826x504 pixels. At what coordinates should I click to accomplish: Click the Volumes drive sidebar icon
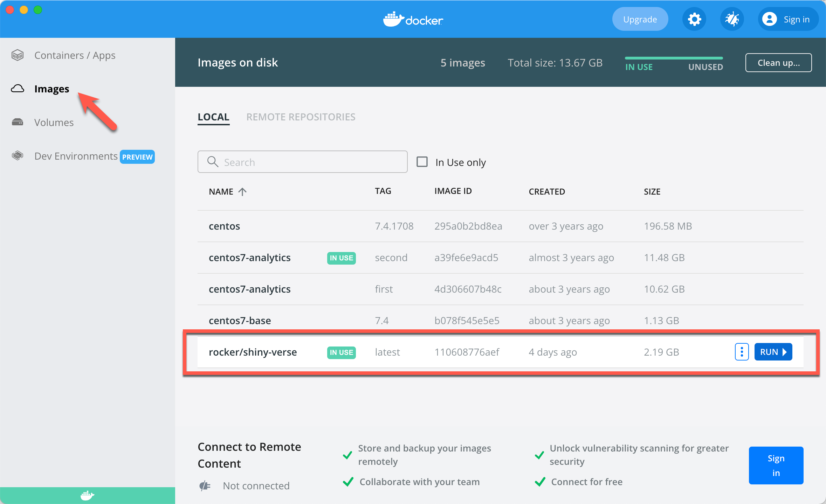18,122
